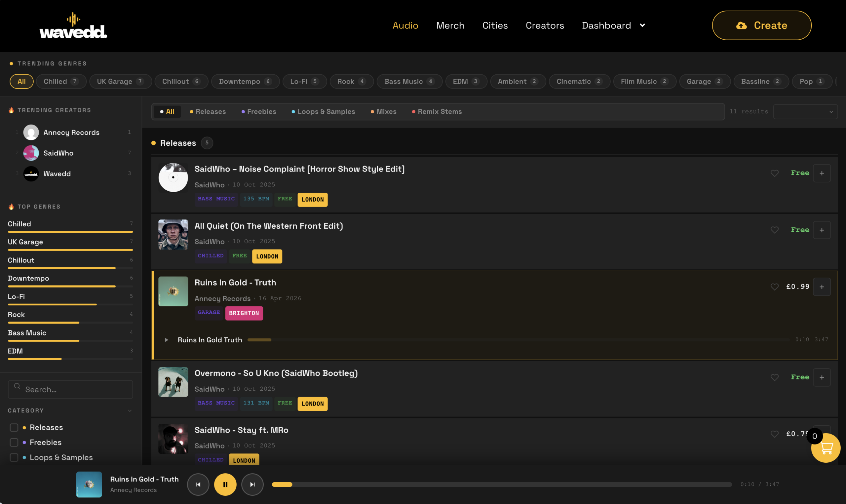Click LONDON tag on Noise Complaint
846x504 pixels.
313,199
